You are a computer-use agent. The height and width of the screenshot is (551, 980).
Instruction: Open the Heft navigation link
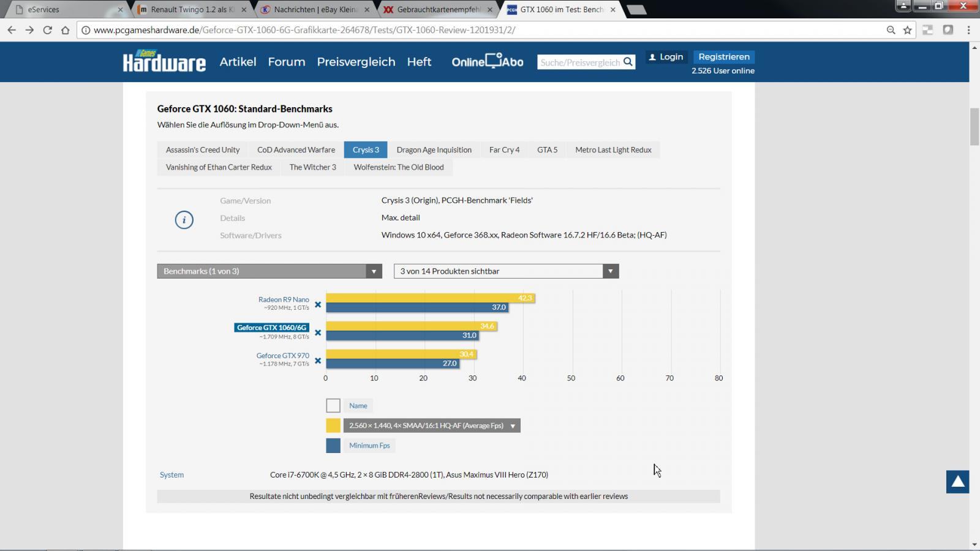pyautogui.click(x=419, y=62)
